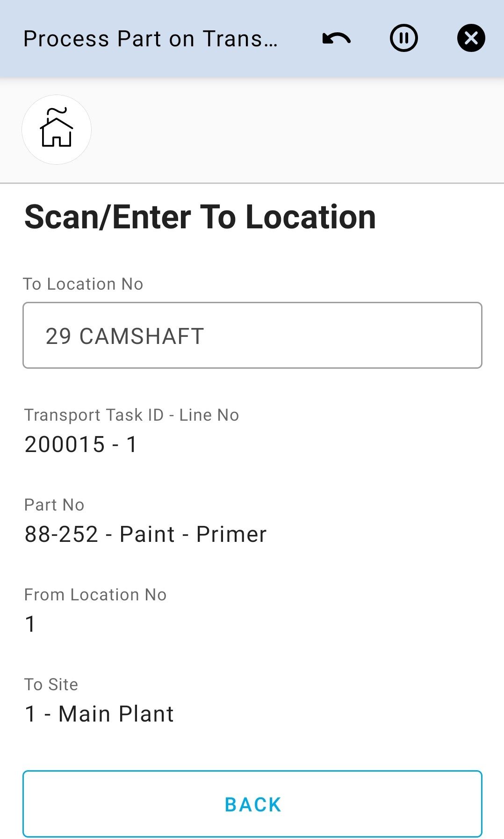Image resolution: width=504 pixels, height=839 pixels.
Task: Click the divider line below the home toolbar
Action: coord(252,183)
